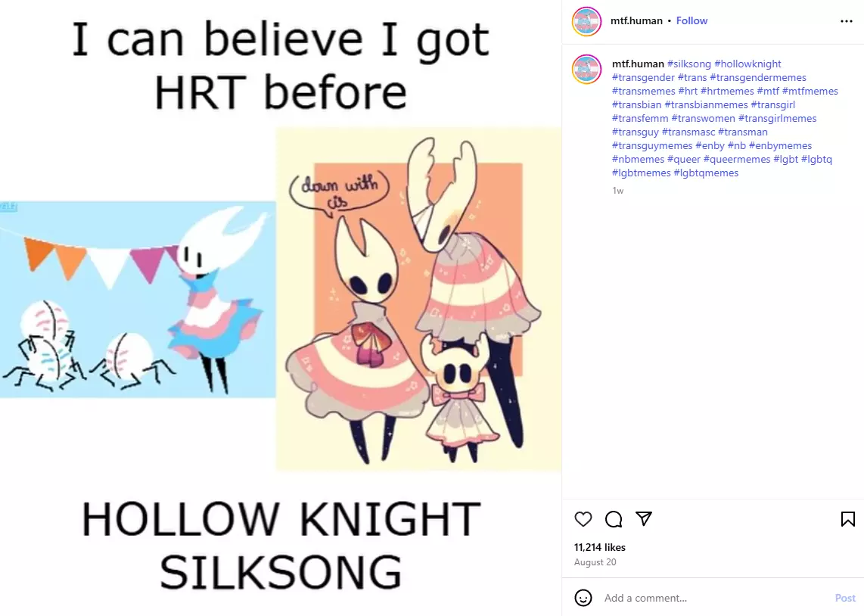Screen dimensions: 864x616
Task: Open the #transgendermemes hashtag link
Action: 757,78
